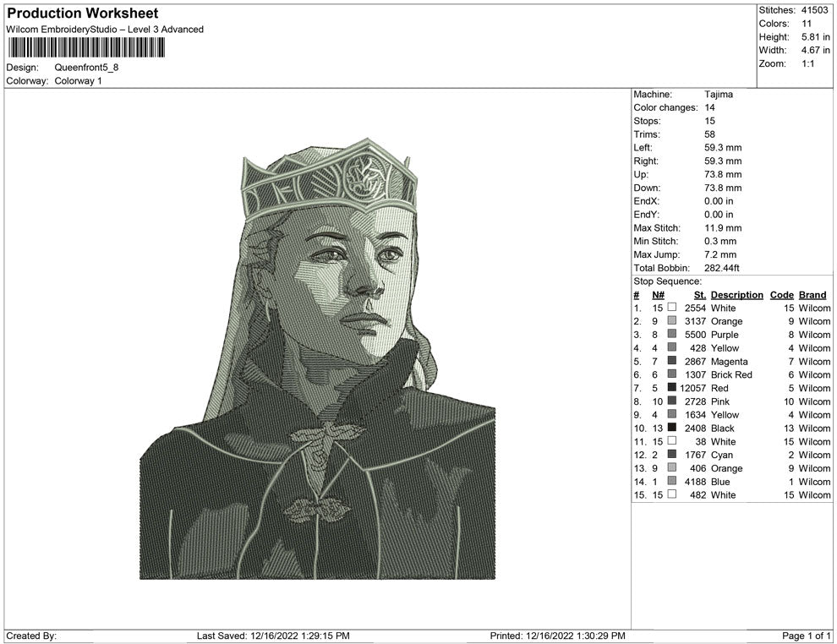Viewport: 837px width, 644px height.
Task: Click the EndX value 0.00 in
Action: (719, 201)
